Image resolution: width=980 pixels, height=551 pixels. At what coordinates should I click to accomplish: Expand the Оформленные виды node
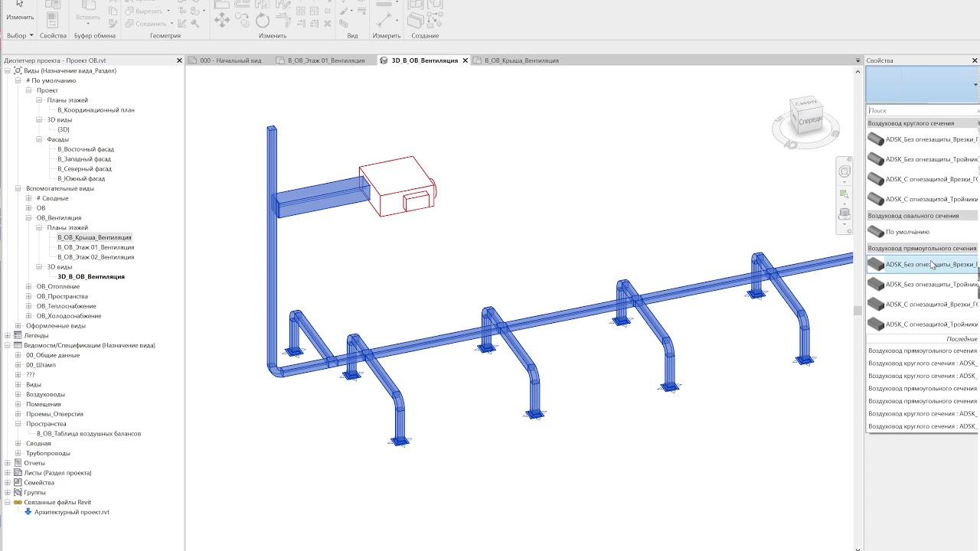[18, 325]
